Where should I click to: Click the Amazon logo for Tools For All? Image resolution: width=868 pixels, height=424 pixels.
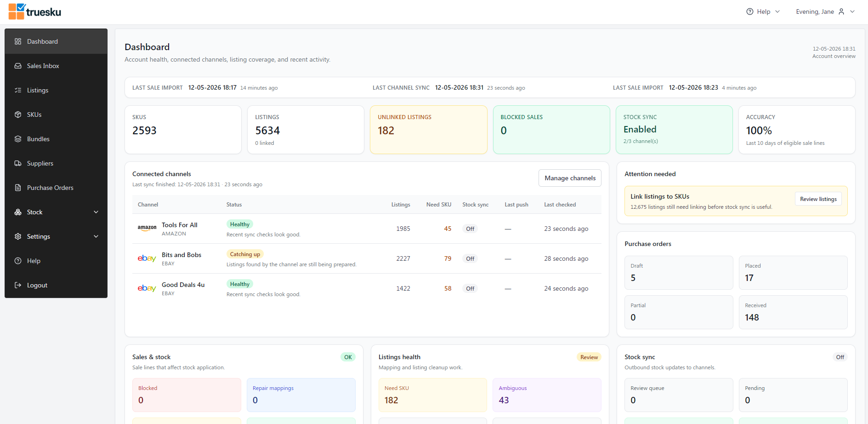pyautogui.click(x=147, y=228)
